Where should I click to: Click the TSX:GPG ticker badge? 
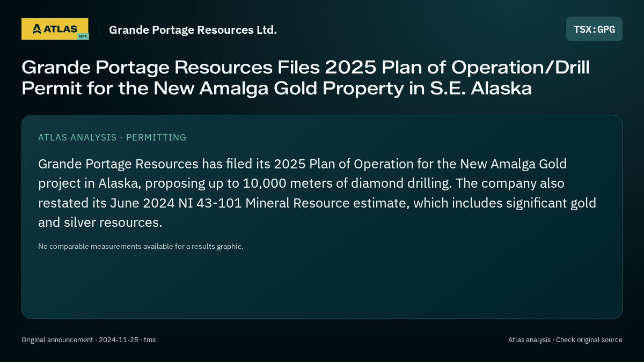click(594, 29)
